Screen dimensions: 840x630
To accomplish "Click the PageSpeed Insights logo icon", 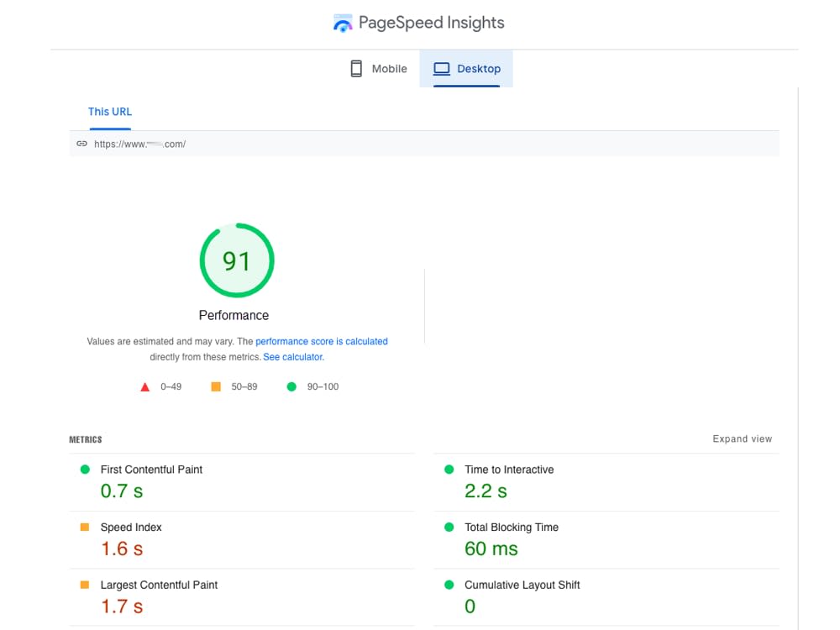I will 343,23.
